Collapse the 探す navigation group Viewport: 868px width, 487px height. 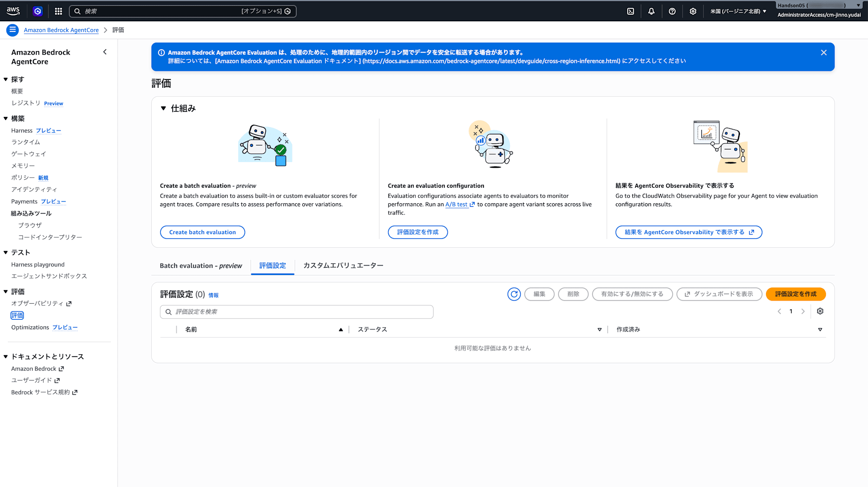[x=6, y=80]
